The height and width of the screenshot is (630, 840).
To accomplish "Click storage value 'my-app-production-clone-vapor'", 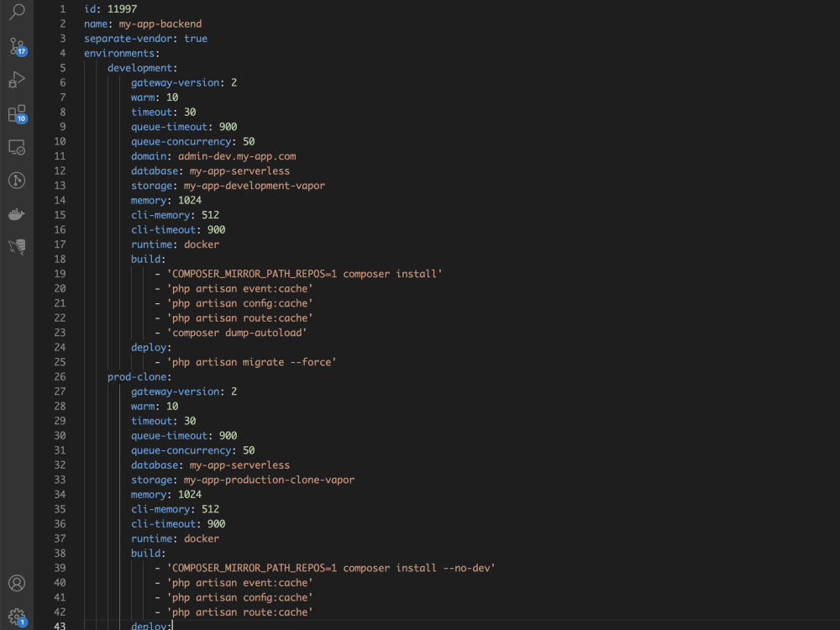I will tap(269, 480).
